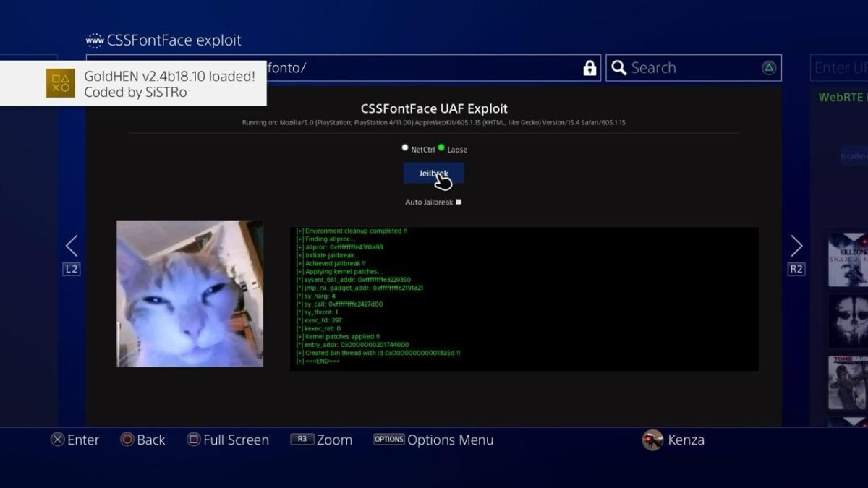Click the cross button Enter hint

coord(75,440)
